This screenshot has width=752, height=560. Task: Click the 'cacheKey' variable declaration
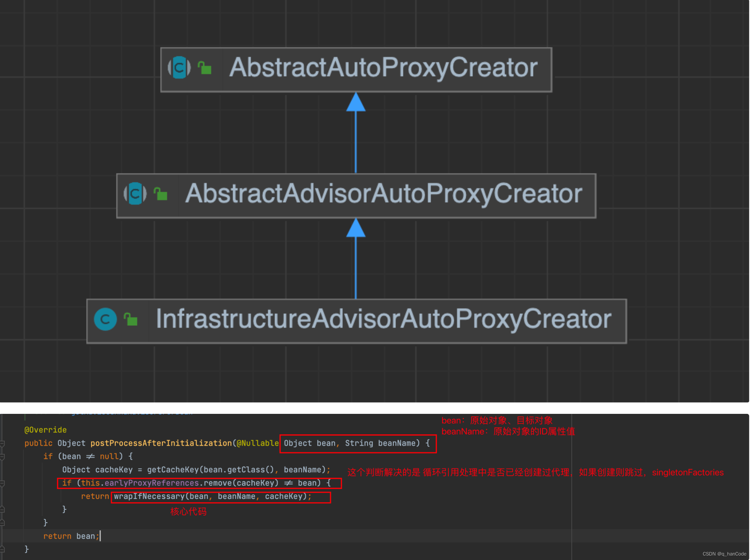pyautogui.click(x=114, y=470)
